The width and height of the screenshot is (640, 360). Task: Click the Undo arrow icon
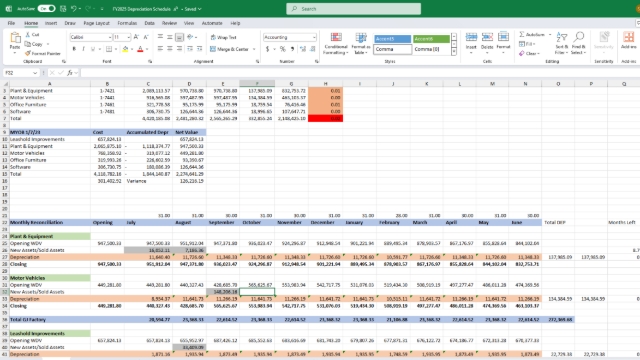tap(73, 9)
